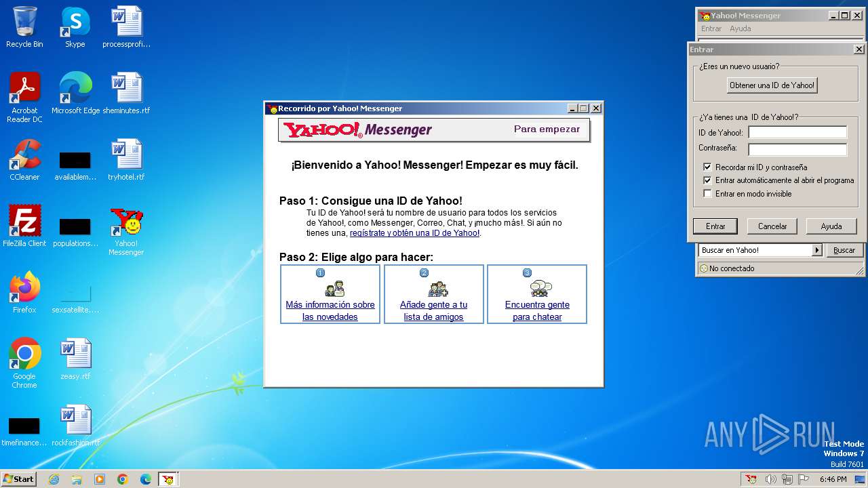Open the availablem desktop file icon
Viewport: 868px width, 488px height.
click(x=75, y=166)
